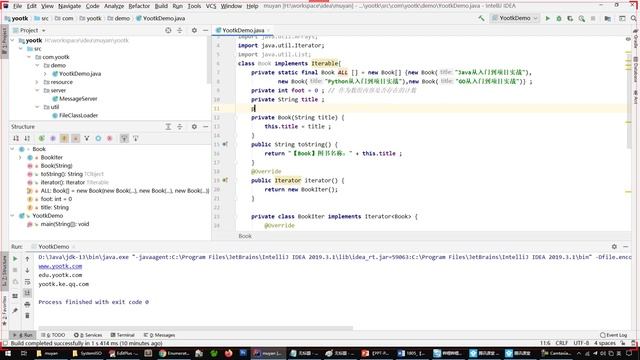
Task: Select toString(): String in Structure tree
Action: [61, 174]
